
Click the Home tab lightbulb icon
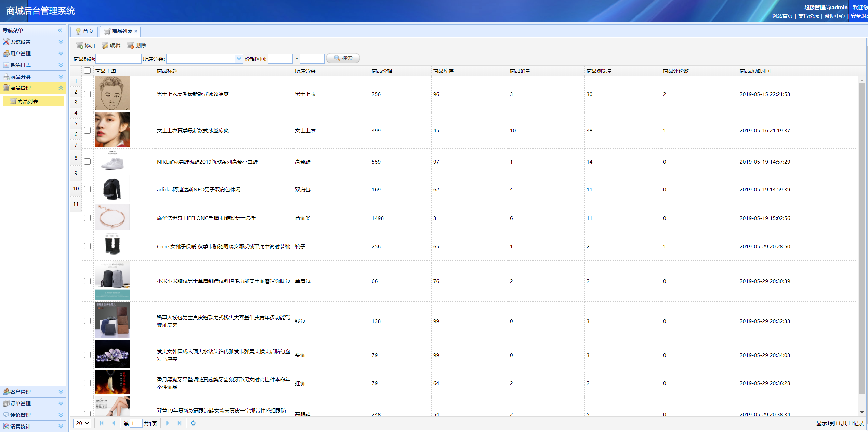[x=78, y=31]
